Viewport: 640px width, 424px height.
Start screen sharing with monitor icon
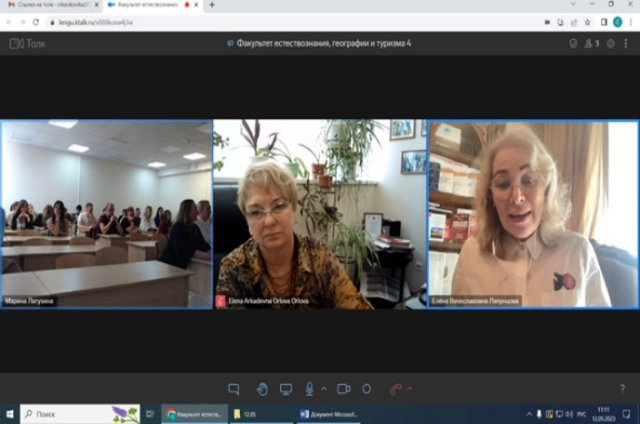pos(286,389)
